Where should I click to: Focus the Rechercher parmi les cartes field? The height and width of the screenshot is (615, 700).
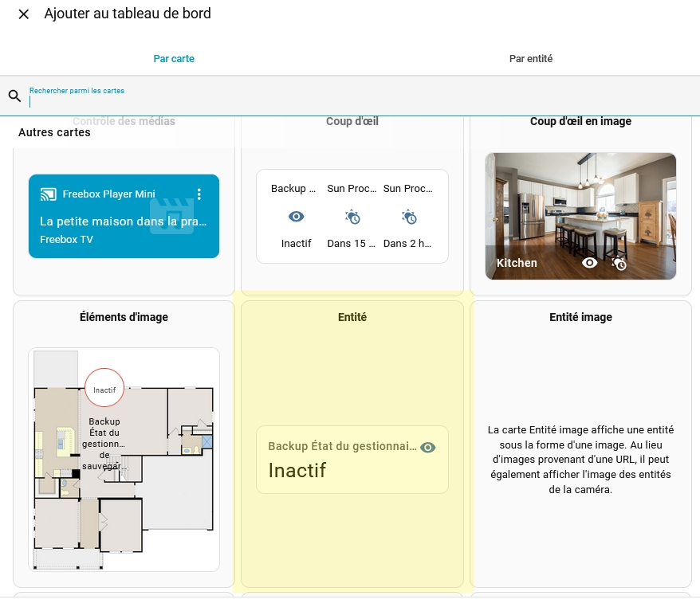point(351,101)
